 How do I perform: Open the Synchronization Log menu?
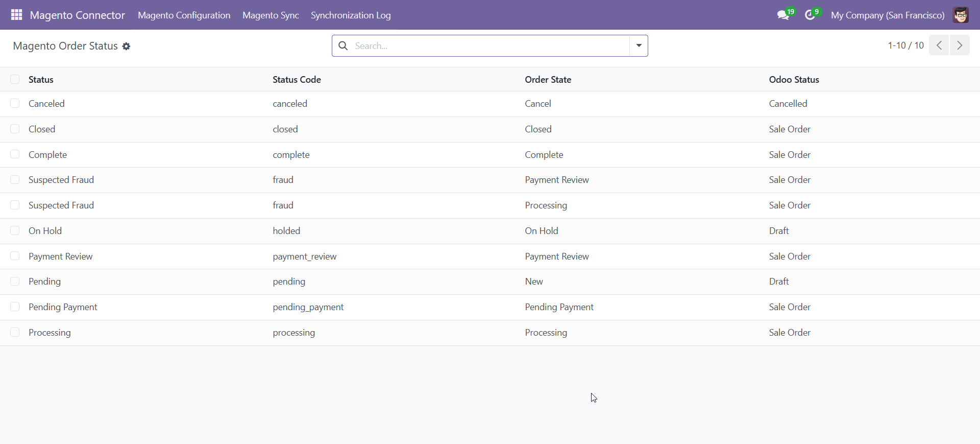click(351, 15)
